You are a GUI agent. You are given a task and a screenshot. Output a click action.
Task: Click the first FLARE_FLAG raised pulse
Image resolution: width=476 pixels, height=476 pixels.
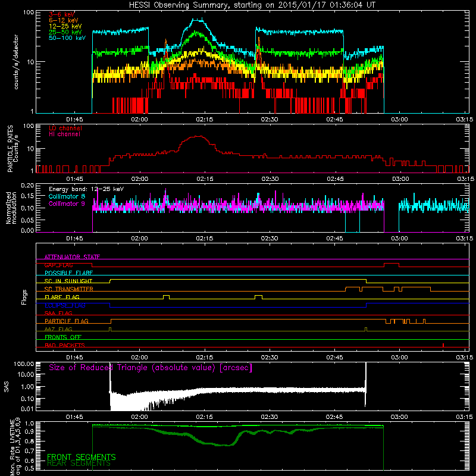pyautogui.click(x=167, y=296)
